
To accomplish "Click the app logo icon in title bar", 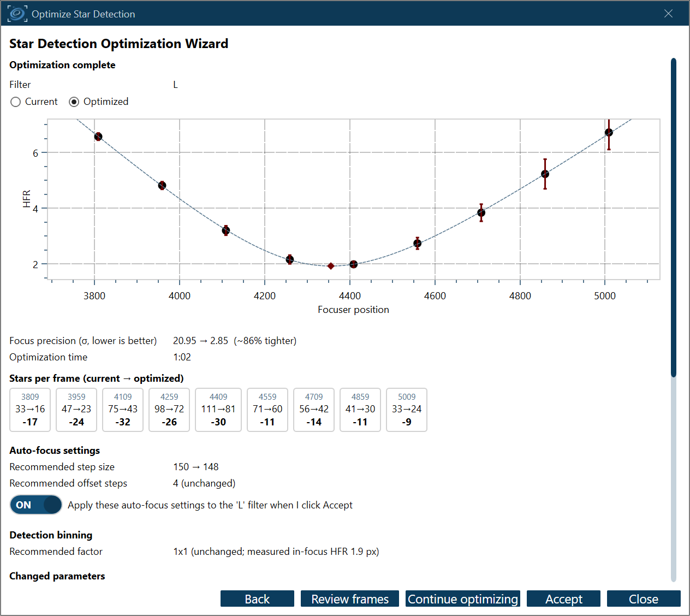I will click(17, 14).
